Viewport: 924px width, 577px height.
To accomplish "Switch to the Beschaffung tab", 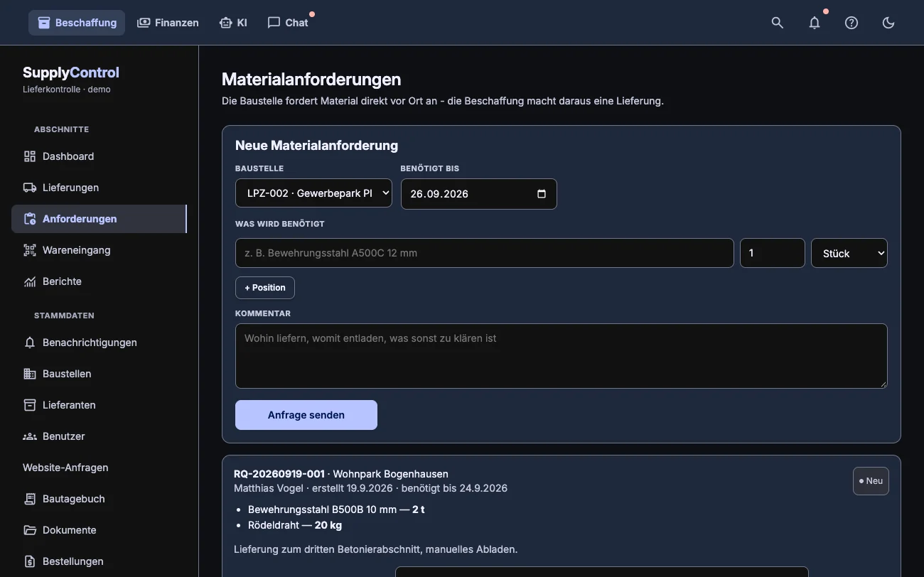I will 77,23.
